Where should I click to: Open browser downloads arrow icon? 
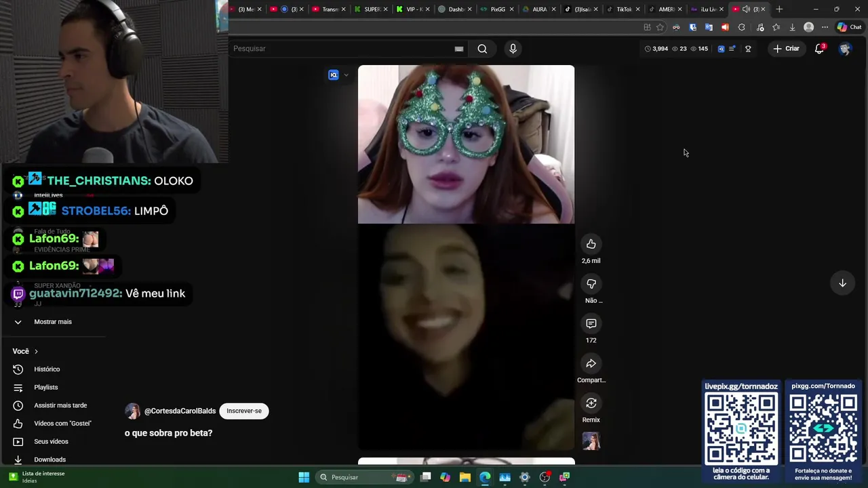click(x=792, y=27)
